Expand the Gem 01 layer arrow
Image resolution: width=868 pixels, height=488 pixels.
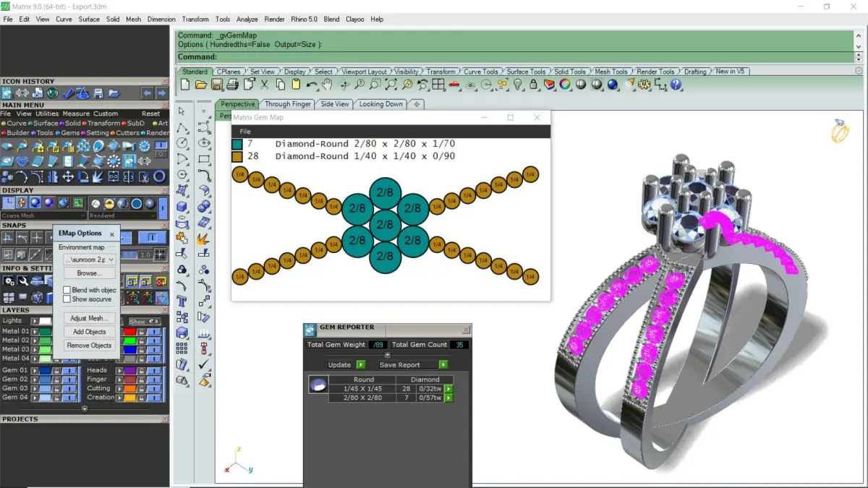pos(35,370)
